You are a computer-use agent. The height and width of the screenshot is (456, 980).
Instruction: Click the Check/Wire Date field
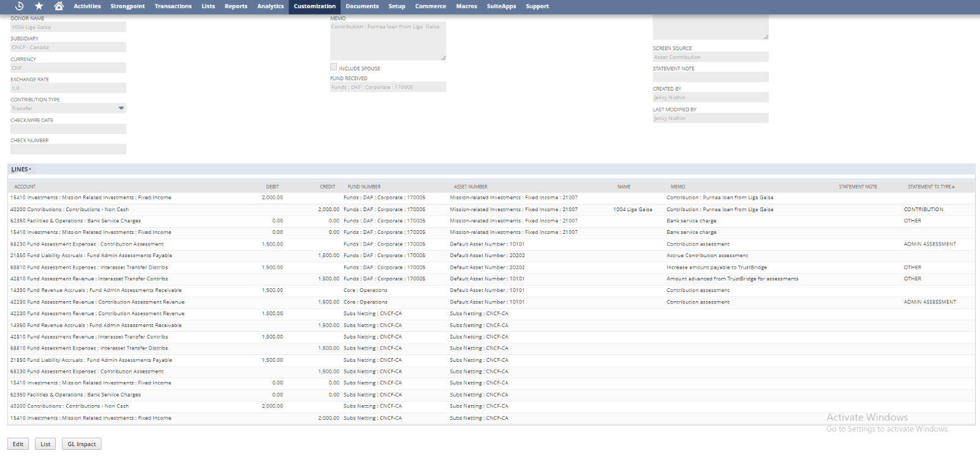(x=68, y=129)
